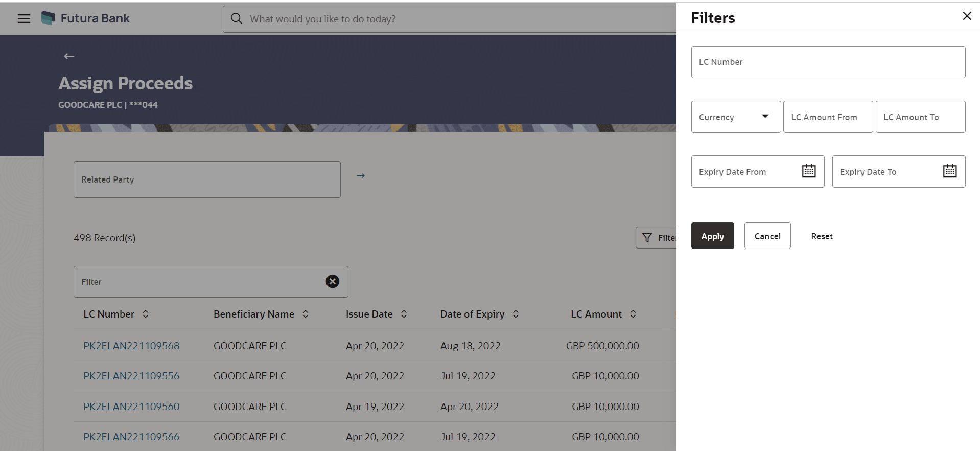The width and height of the screenshot is (980, 451).
Task: Close the Filters panel
Action: [x=967, y=16]
